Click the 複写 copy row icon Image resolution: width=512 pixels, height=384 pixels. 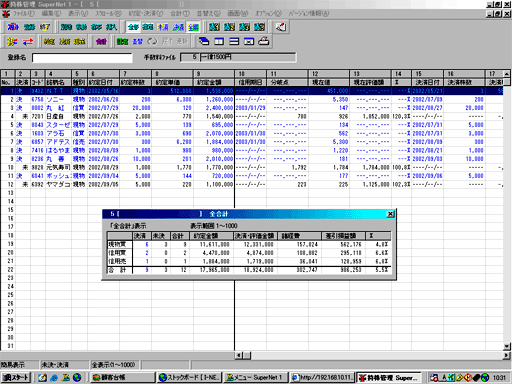(x=96, y=27)
